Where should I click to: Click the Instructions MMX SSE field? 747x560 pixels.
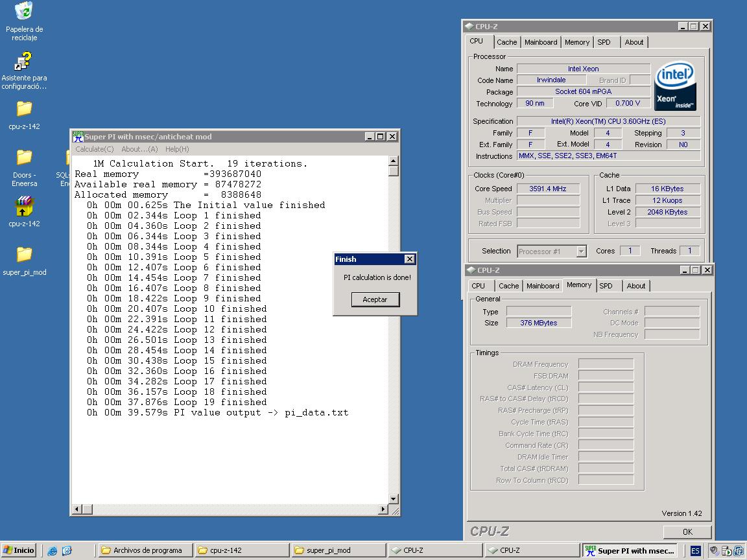tap(608, 156)
